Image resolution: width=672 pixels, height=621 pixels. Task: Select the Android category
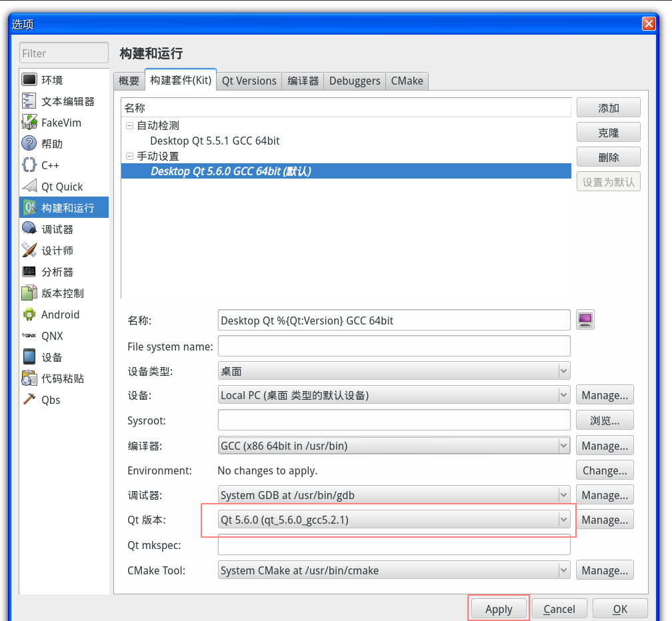[x=64, y=314]
